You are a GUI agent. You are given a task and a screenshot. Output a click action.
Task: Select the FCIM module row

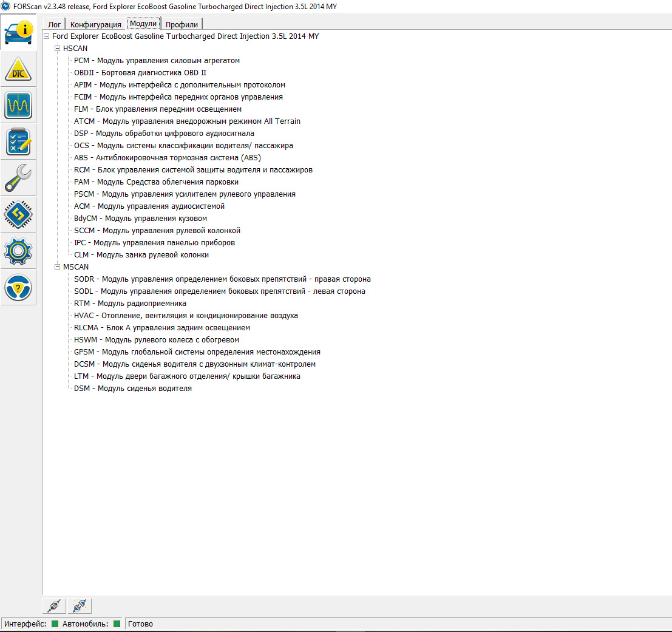pos(178,97)
